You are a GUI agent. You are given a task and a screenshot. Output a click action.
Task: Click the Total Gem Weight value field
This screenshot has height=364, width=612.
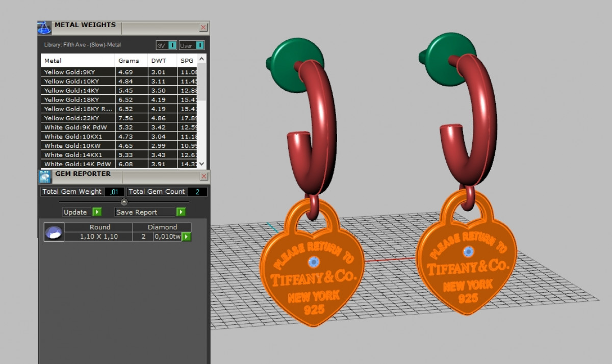[x=114, y=192]
